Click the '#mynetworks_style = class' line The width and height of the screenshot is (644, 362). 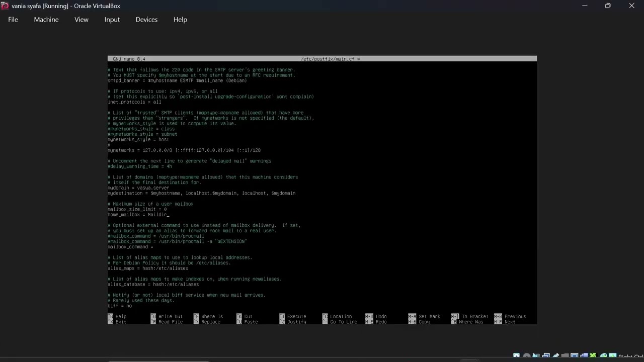pos(141,129)
